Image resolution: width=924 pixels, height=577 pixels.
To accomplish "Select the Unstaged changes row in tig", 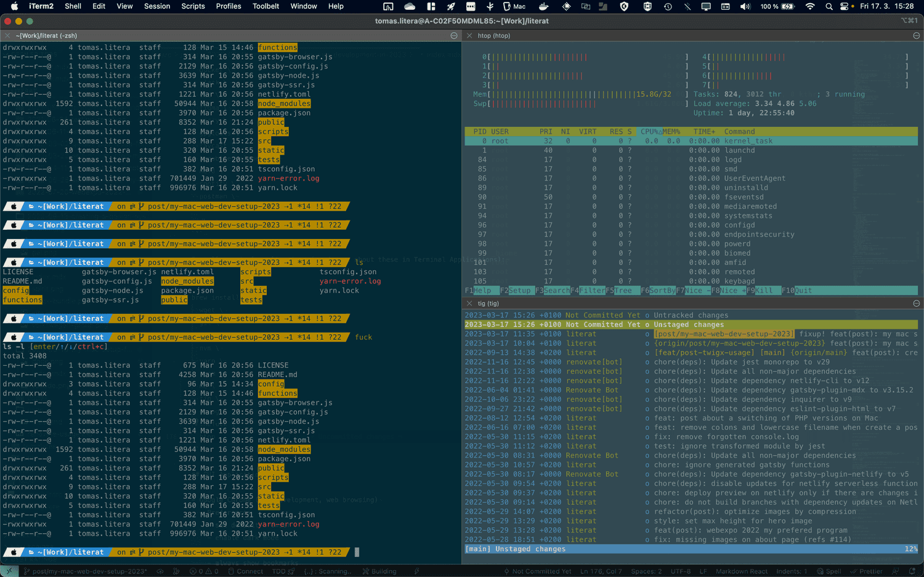I will [691, 325].
